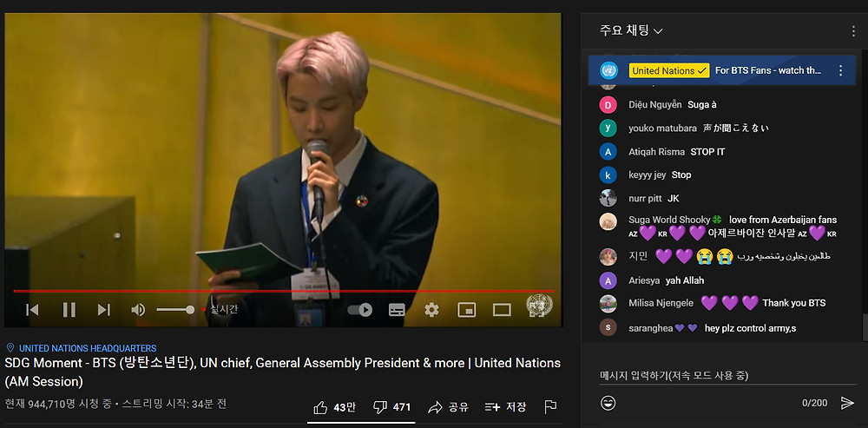Click the 'hey plz control army,s' message

[750, 328]
